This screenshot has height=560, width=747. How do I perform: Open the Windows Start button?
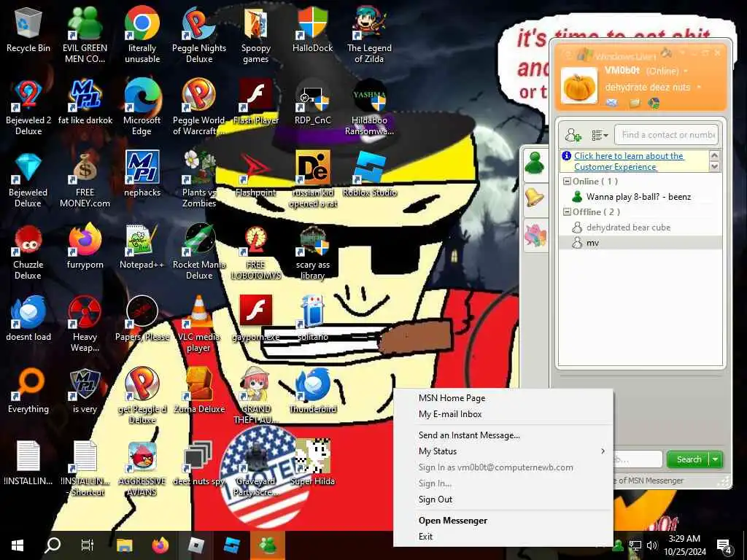(18, 545)
